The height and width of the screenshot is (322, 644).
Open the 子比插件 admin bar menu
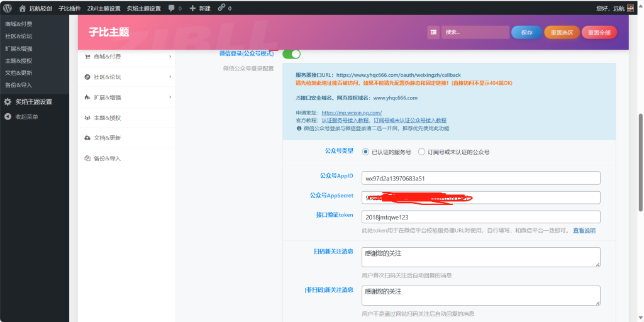[69, 8]
